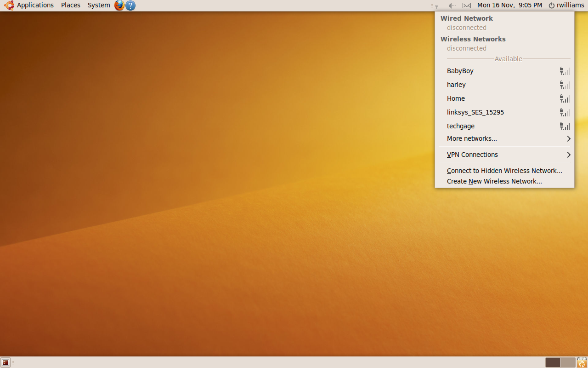The image size is (588, 368).
Task: Choose Create New Wireless Network
Action: click(504, 181)
